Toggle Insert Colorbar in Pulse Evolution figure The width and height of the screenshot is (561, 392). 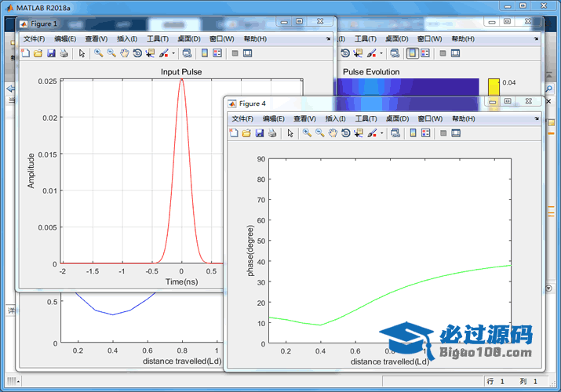[x=412, y=53]
